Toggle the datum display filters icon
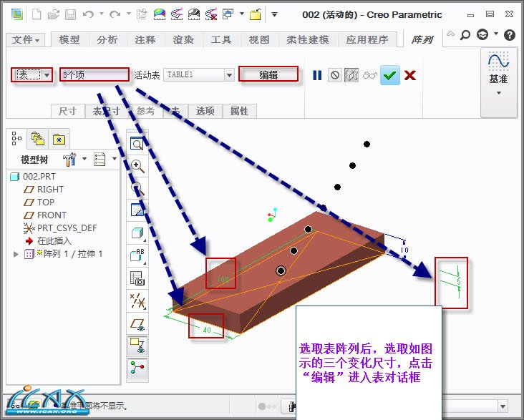This screenshot has width=524, height=420. click(x=137, y=301)
